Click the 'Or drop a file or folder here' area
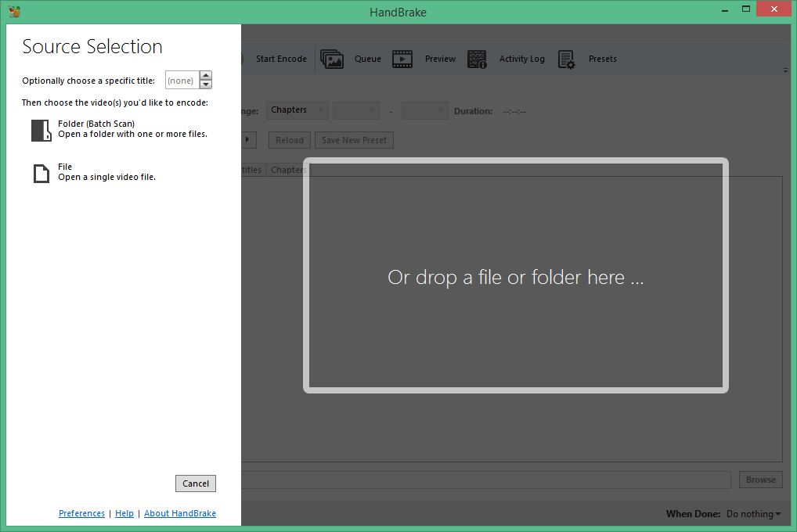 [516, 275]
